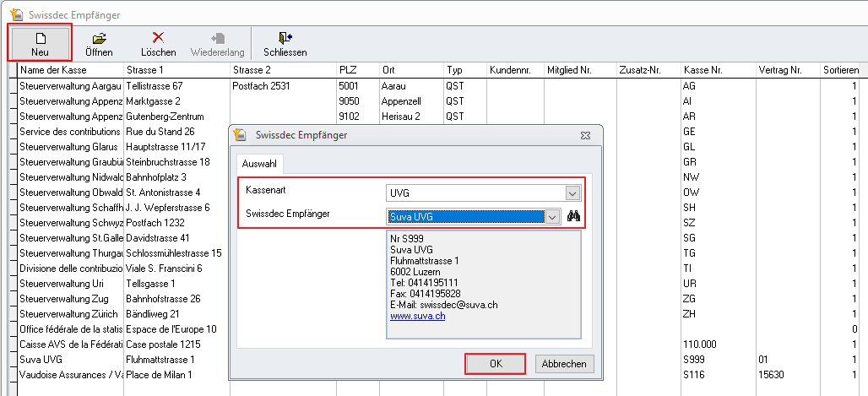The image size is (868, 396).
Task: Click the Schliessen door icon
Action: pos(285,38)
